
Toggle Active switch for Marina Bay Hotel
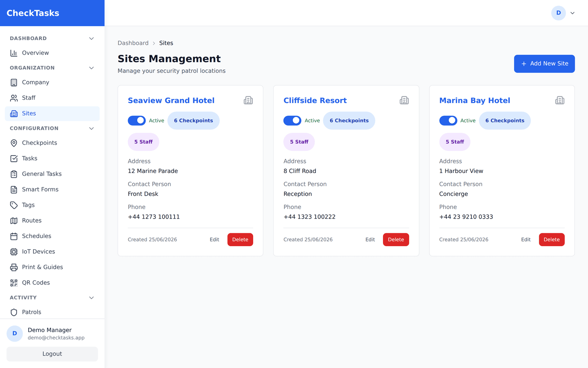coord(448,120)
